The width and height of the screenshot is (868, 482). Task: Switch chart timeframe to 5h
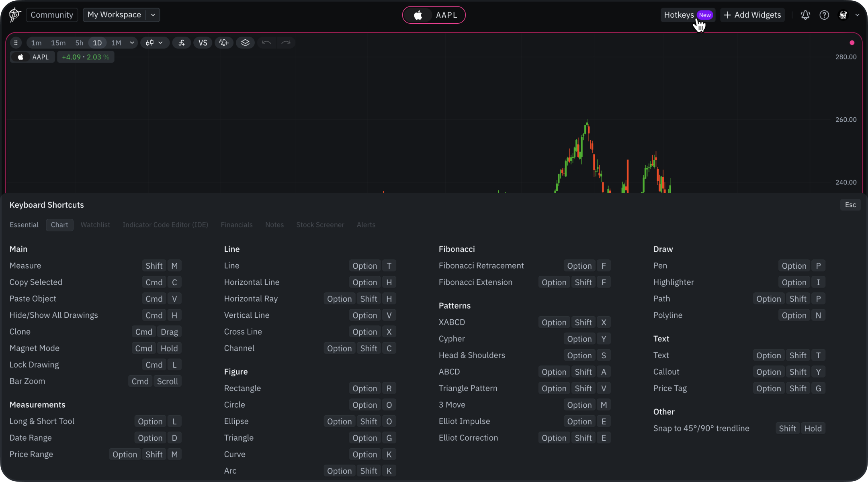click(79, 43)
